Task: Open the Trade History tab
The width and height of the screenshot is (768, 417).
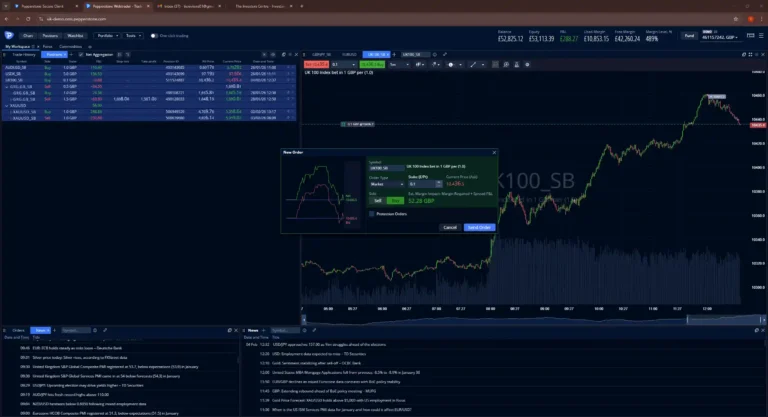Action: pos(24,54)
